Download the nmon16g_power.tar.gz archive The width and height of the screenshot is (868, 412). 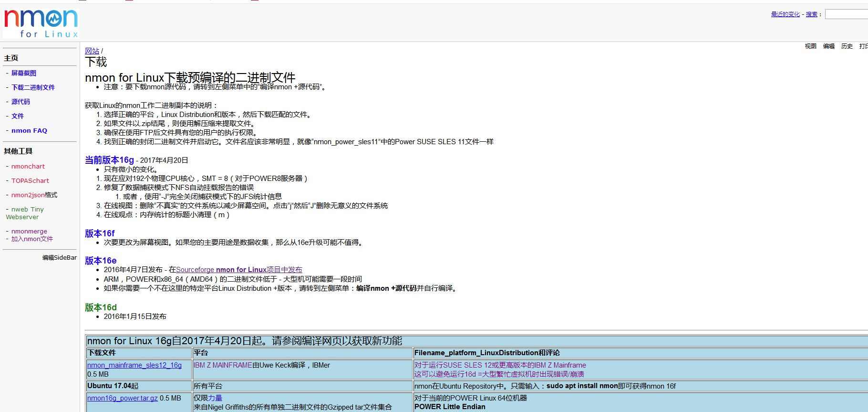[x=123, y=398]
